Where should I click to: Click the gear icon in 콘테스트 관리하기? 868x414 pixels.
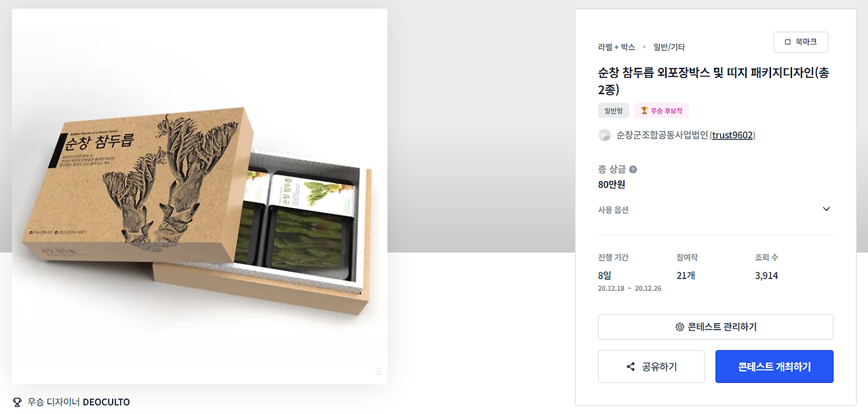pyautogui.click(x=679, y=327)
